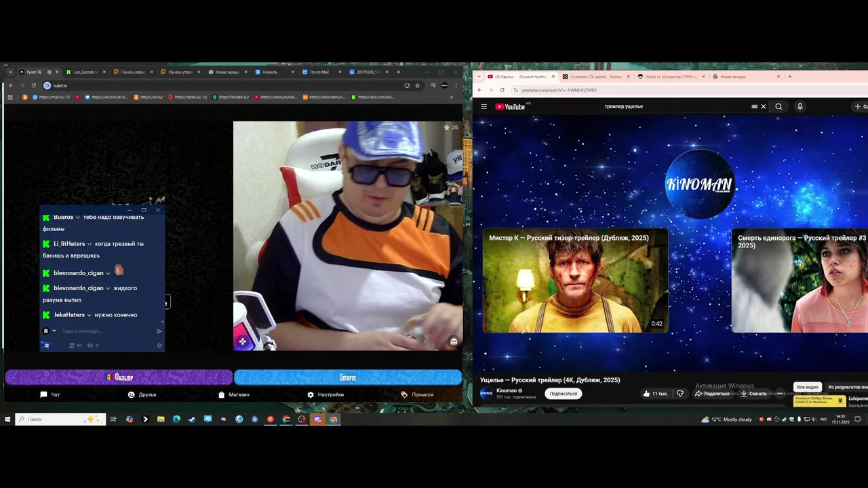Show more bookmarks chevron in left browser
868x488 pixels.
tap(452, 97)
